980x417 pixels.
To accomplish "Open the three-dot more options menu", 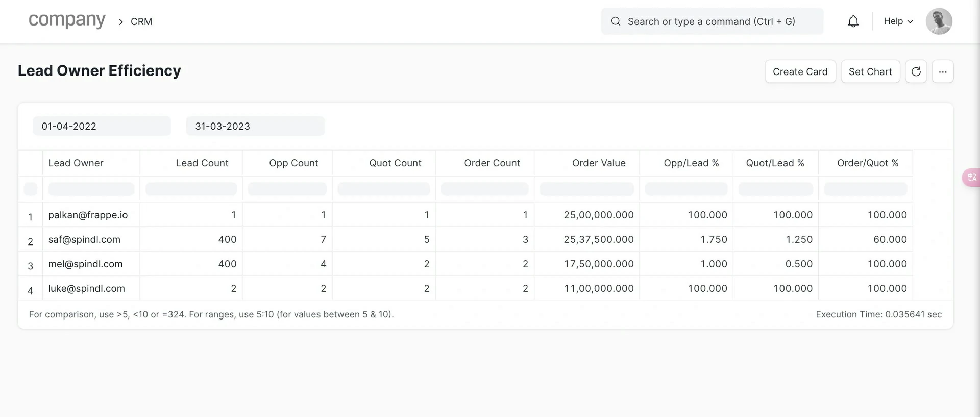I will (942, 71).
